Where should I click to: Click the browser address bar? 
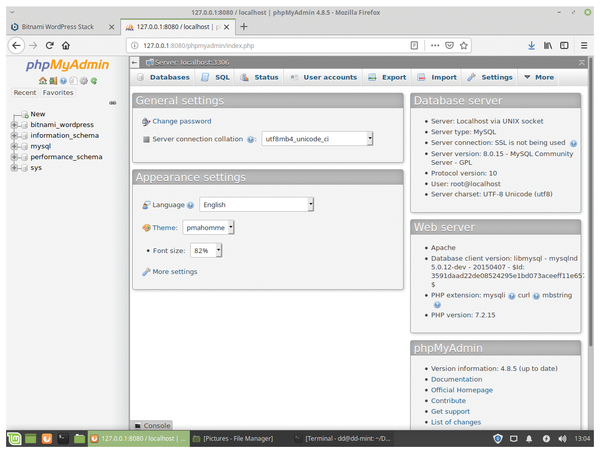pos(270,45)
